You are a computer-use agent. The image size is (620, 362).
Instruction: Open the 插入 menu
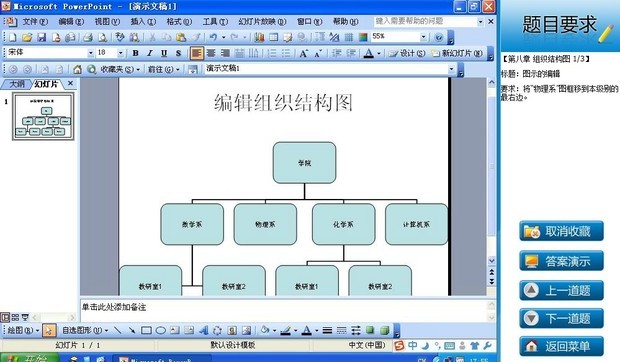pyautogui.click(x=143, y=21)
